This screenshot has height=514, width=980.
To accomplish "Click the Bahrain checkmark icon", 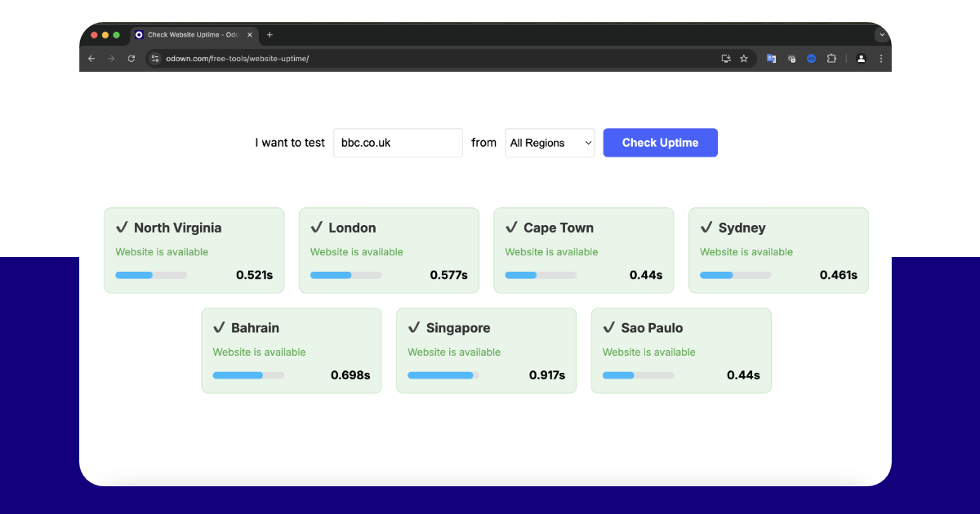I will pos(219,327).
